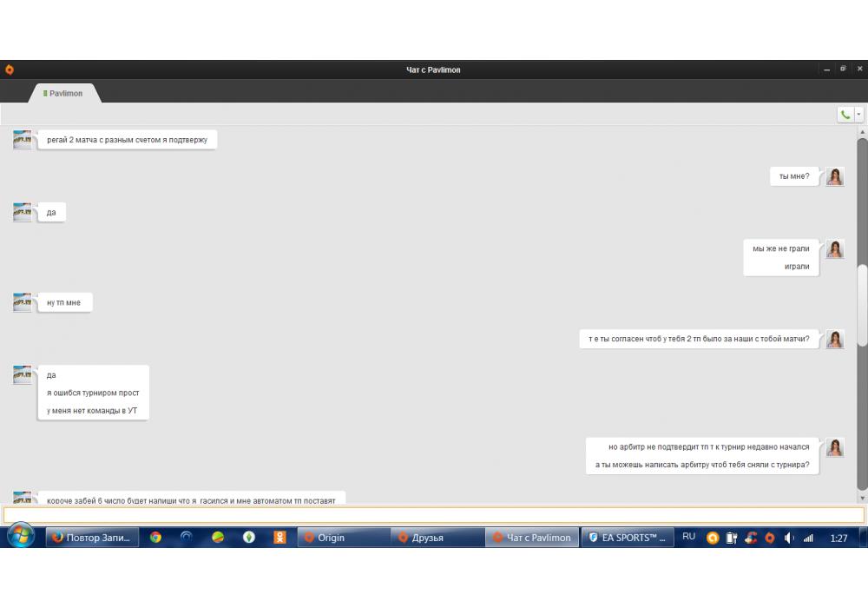The image size is (868, 608).
Task: Minimize the chat window
Action: point(826,69)
